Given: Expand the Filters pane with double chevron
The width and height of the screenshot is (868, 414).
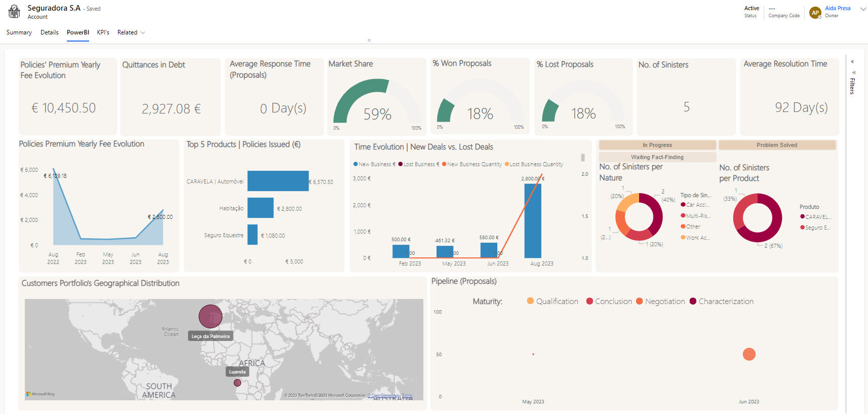Looking at the screenshot, I should pos(852,62).
